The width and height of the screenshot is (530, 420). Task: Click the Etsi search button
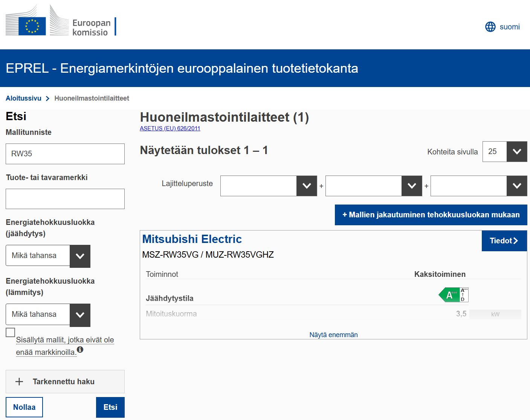point(110,407)
